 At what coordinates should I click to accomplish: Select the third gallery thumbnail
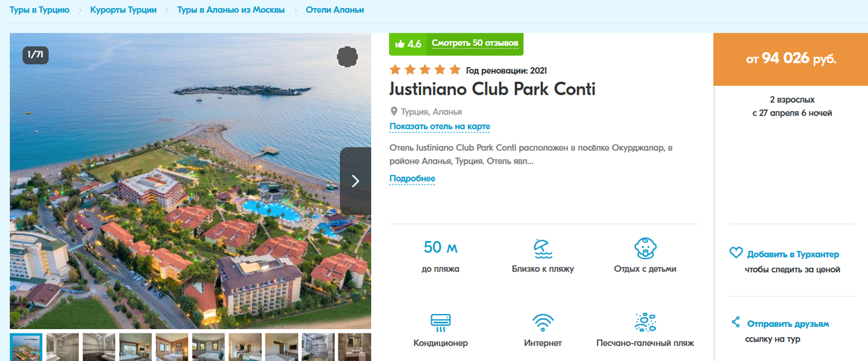pyautogui.click(x=98, y=347)
